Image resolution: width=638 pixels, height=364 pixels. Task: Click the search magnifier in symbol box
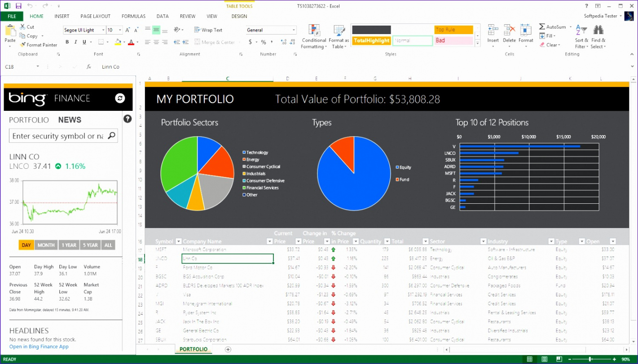click(111, 136)
